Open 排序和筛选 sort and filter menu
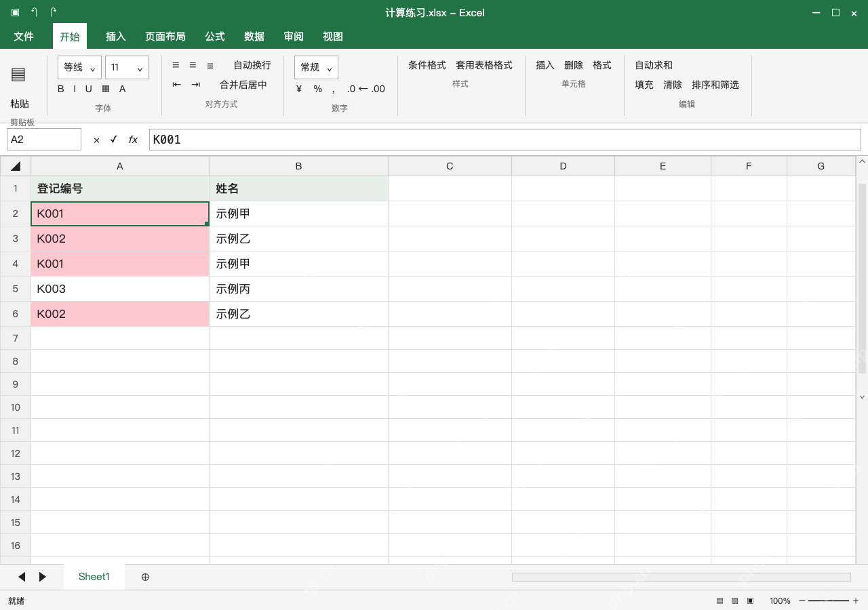The width and height of the screenshot is (868, 610). [x=715, y=85]
